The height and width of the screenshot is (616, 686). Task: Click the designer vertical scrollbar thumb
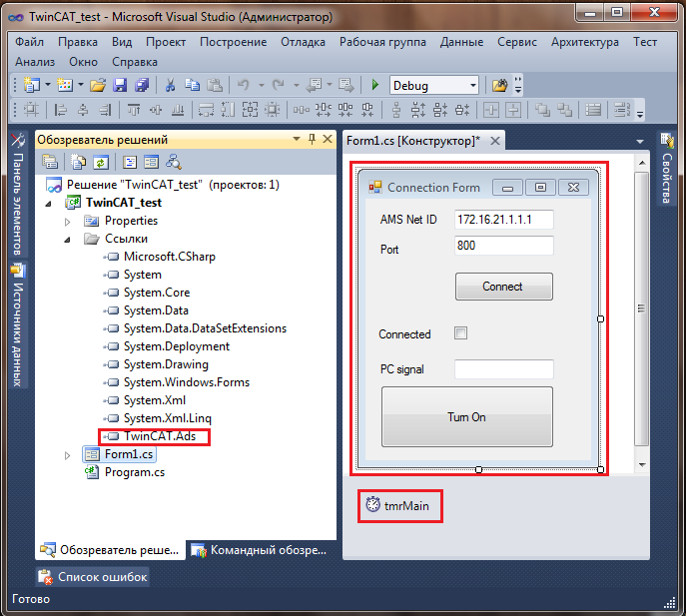coord(641,308)
